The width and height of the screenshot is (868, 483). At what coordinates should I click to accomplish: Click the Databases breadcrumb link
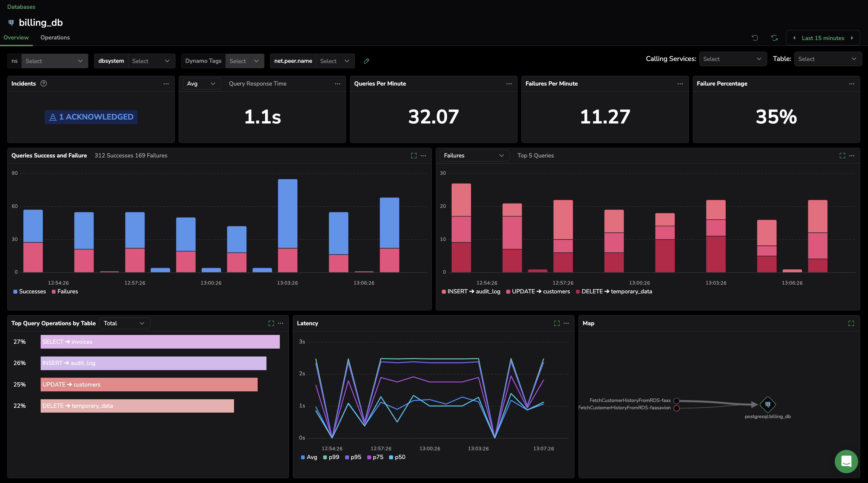pos(21,7)
